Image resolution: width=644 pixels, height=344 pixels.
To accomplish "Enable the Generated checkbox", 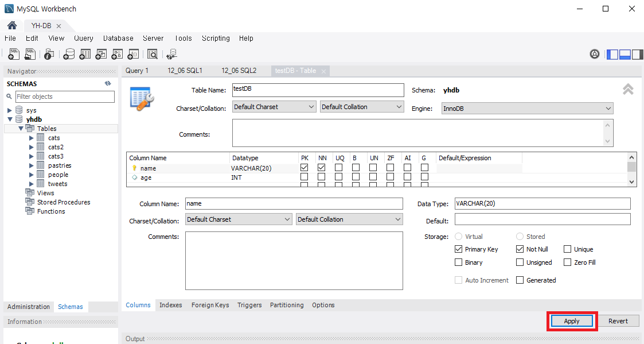I will [520, 280].
